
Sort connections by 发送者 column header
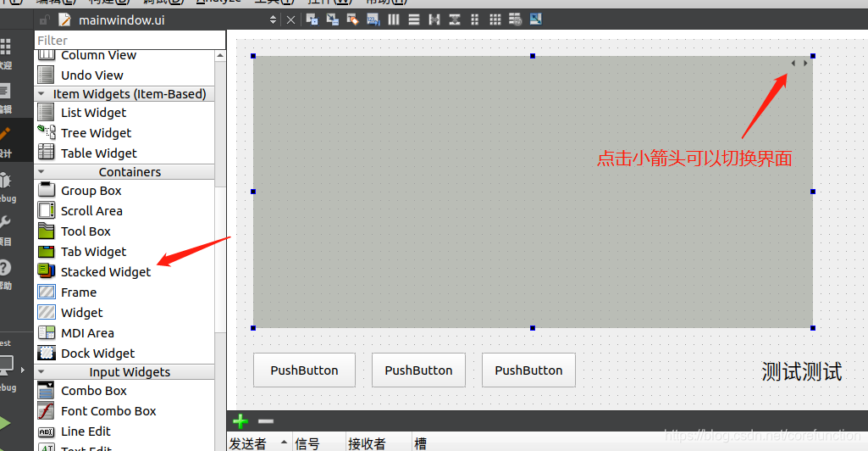[x=258, y=443]
